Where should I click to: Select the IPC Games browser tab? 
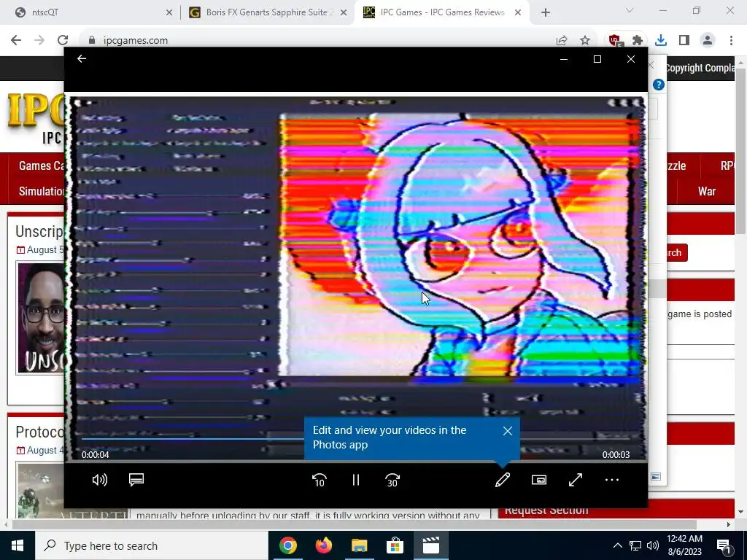point(442,12)
